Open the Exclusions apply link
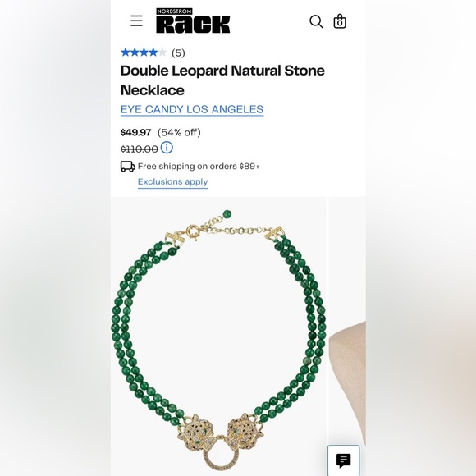The width and height of the screenshot is (476, 476). 172,182
